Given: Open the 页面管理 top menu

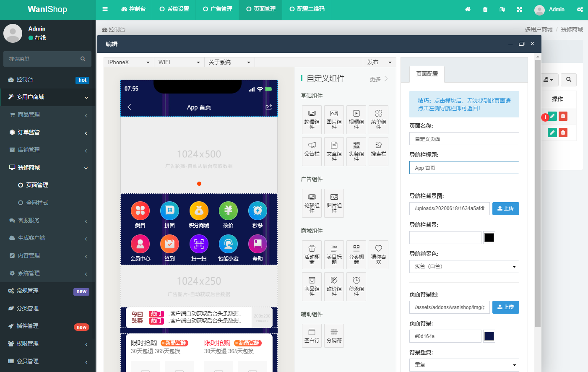Looking at the screenshot, I should tap(261, 9).
